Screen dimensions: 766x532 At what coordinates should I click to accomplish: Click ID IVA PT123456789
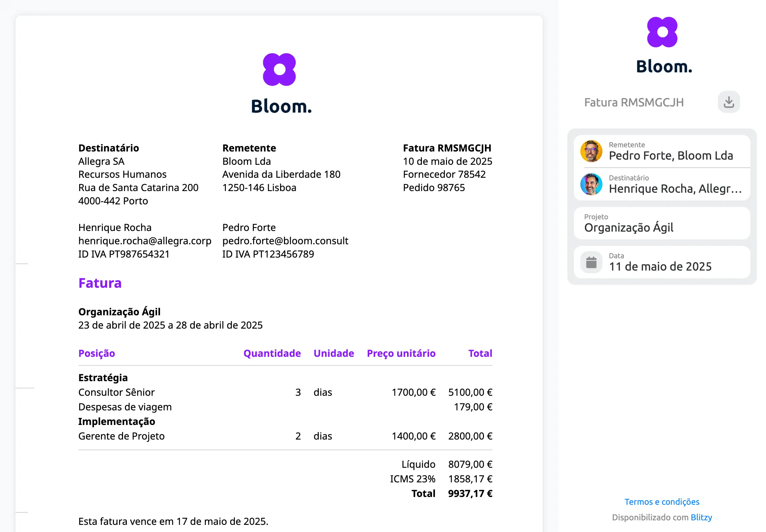[x=268, y=254]
